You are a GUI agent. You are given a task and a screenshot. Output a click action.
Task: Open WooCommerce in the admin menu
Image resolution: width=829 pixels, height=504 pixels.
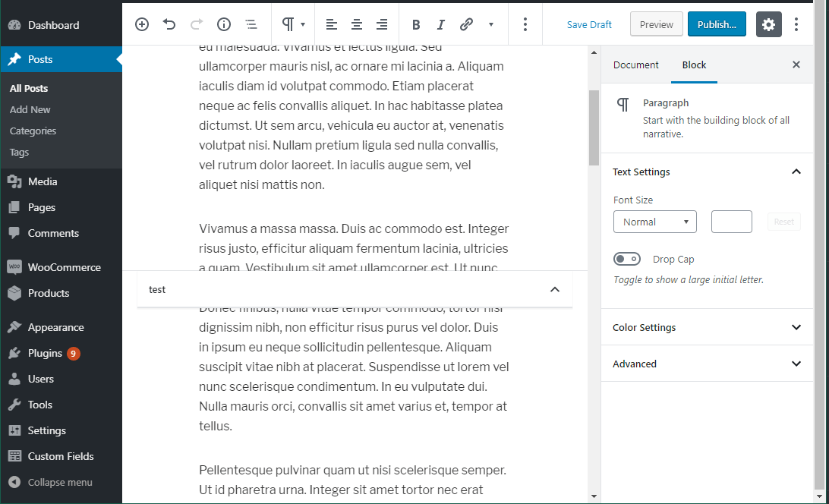pyautogui.click(x=64, y=267)
